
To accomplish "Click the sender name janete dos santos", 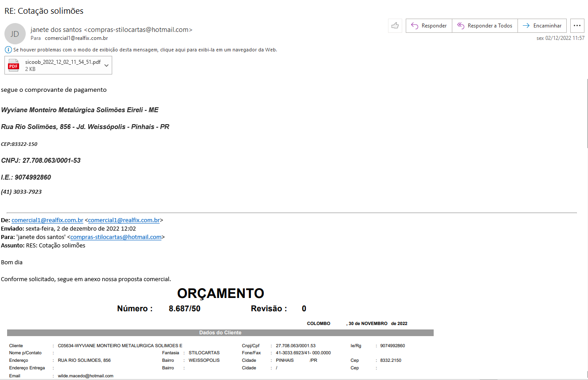I will [x=56, y=30].
